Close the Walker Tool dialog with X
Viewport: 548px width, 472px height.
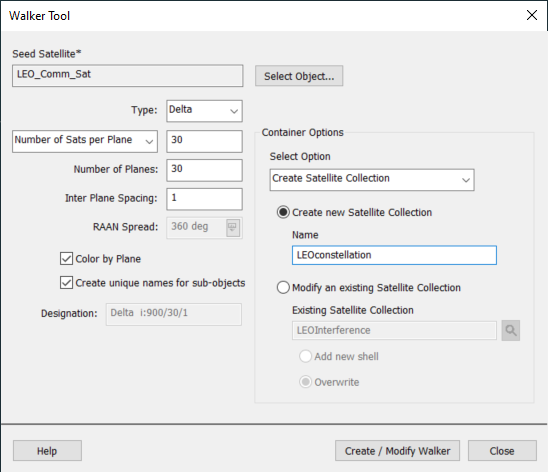532,15
